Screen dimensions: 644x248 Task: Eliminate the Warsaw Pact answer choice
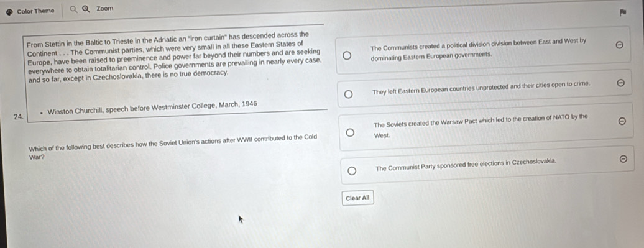(622, 121)
